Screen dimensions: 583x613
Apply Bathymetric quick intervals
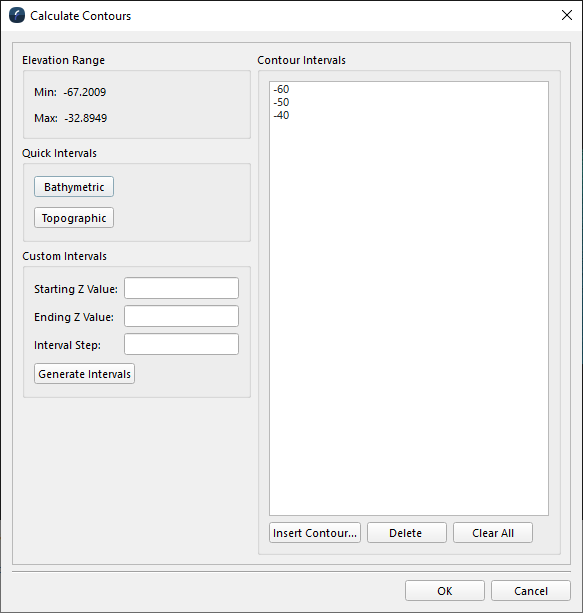click(74, 187)
